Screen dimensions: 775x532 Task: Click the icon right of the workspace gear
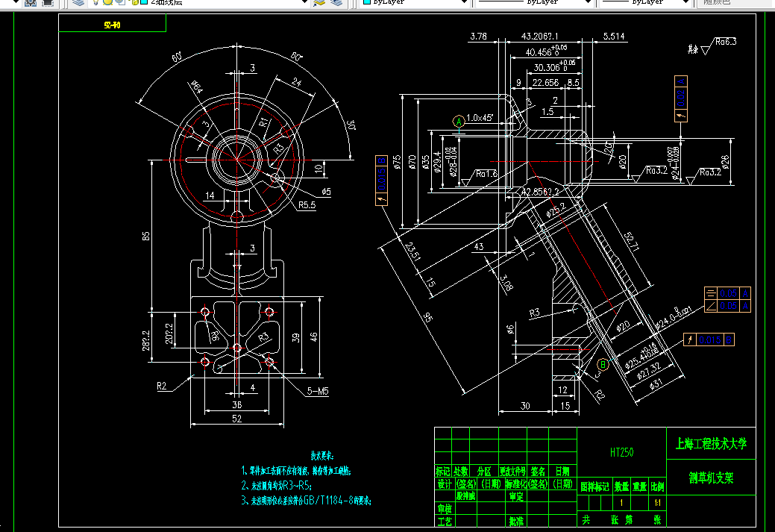coord(48,2)
